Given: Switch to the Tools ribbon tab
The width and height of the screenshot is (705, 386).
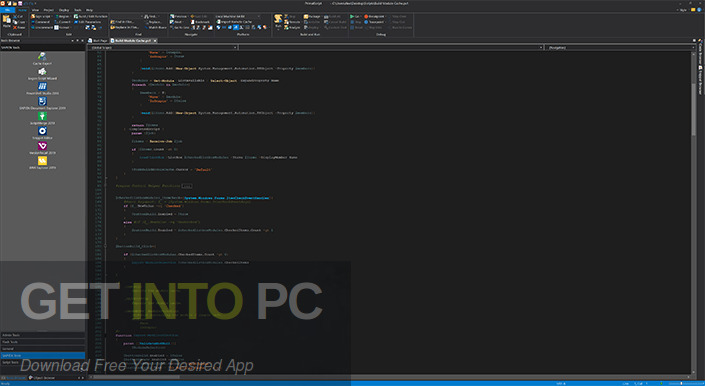Looking at the screenshot, I should [78, 10].
